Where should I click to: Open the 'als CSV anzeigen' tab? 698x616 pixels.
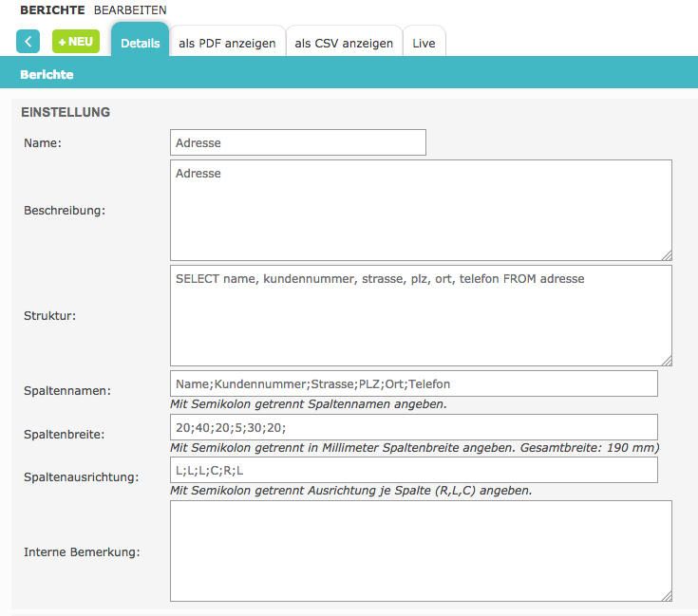coord(344,43)
